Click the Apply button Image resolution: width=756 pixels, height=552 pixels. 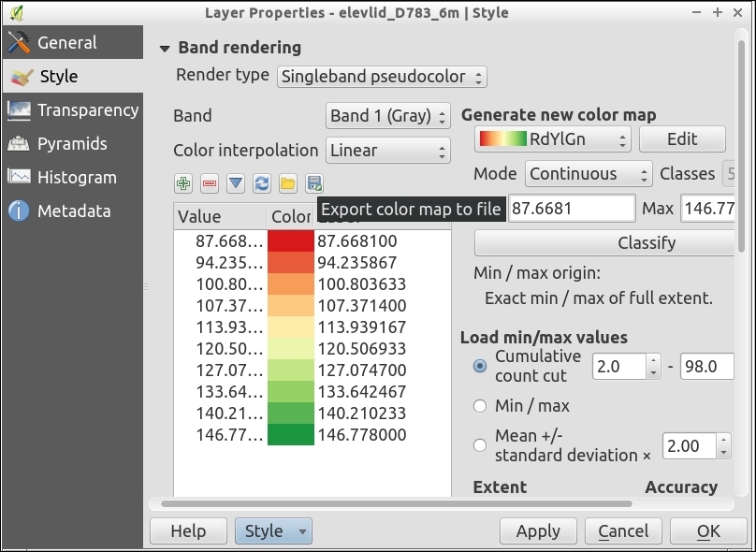538,531
